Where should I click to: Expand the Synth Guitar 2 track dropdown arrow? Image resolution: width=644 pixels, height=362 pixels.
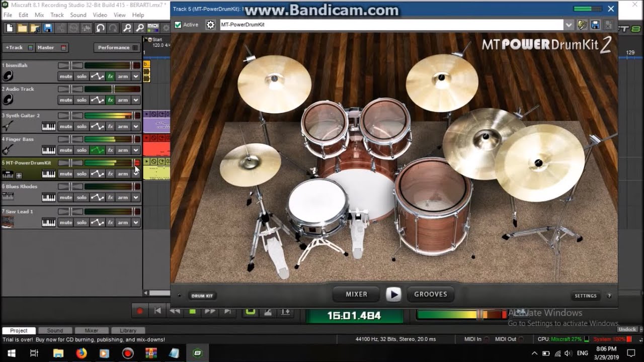[135, 126]
